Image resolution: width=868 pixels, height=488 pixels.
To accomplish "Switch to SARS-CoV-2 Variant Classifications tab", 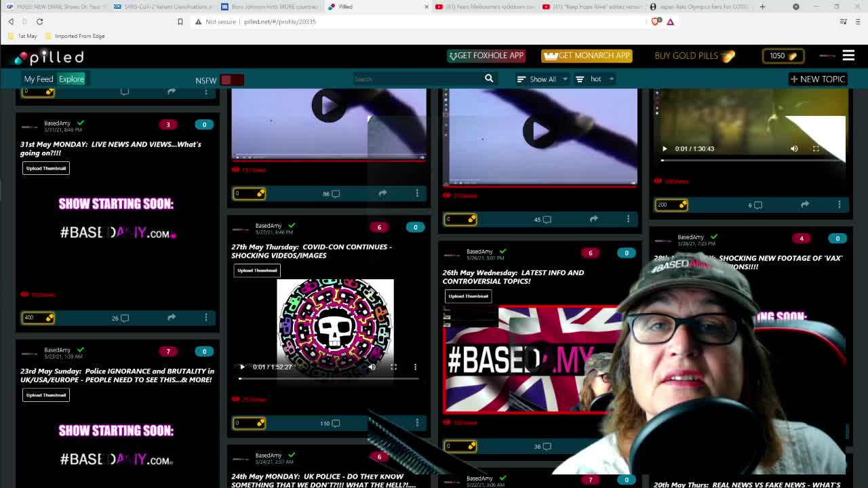I will (163, 7).
